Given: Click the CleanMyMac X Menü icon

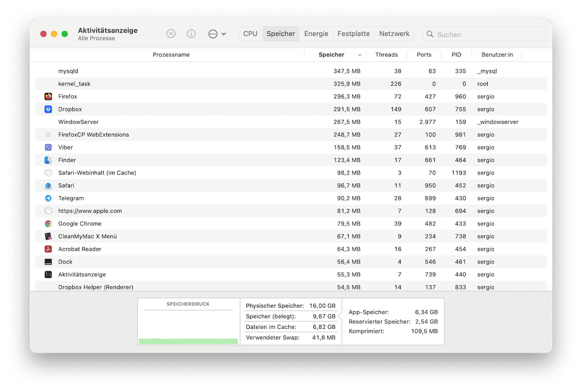Looking at the screenshot, I should coord(48,236).
